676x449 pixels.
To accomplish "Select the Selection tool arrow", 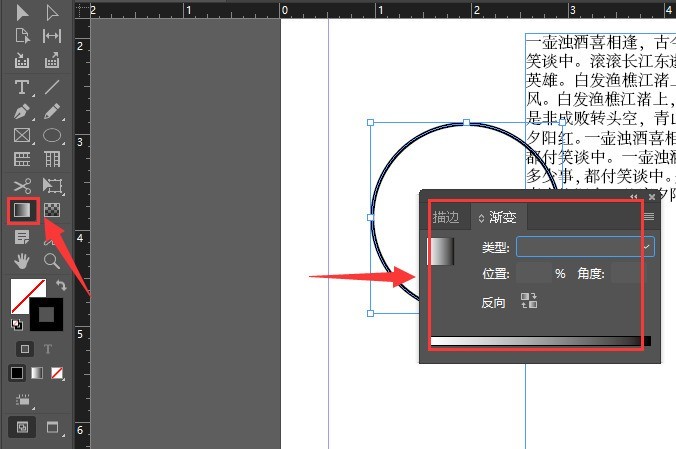I will [x=21, y=12].
